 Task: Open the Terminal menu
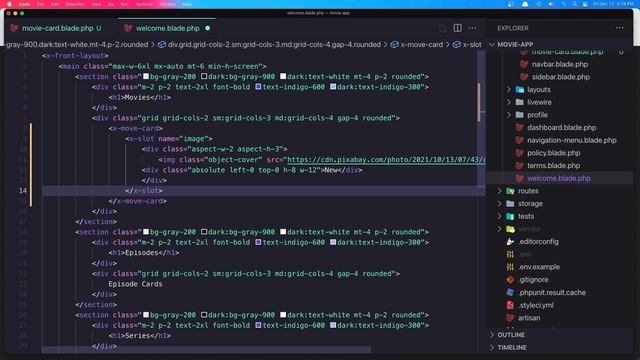144,4
